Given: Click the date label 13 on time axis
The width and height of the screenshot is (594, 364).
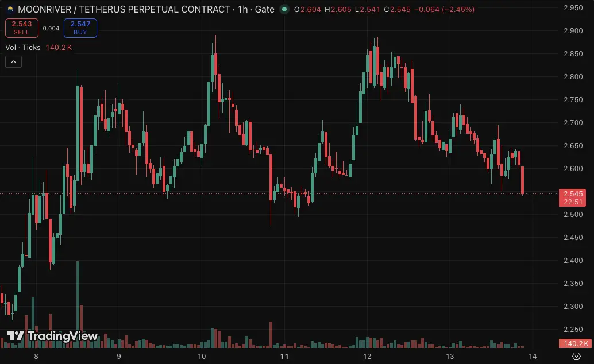Looking at the screenshot, I should tap(450, 356).
